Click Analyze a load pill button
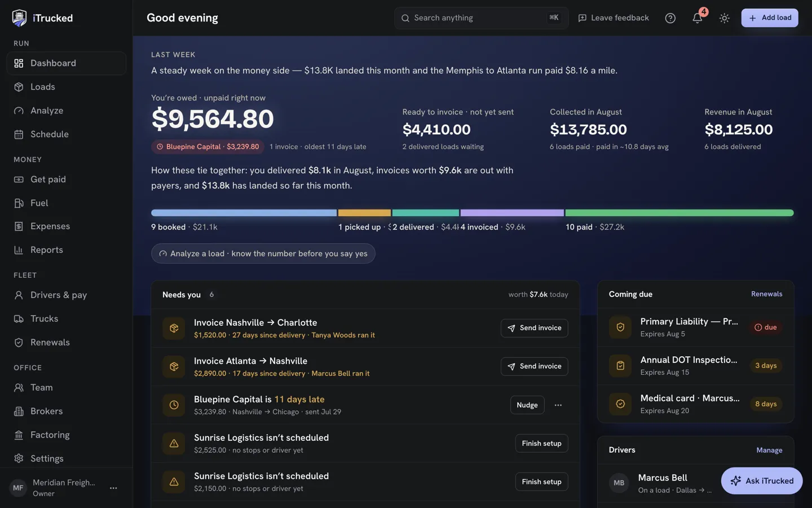812x508 pixels. pos(263,253)
